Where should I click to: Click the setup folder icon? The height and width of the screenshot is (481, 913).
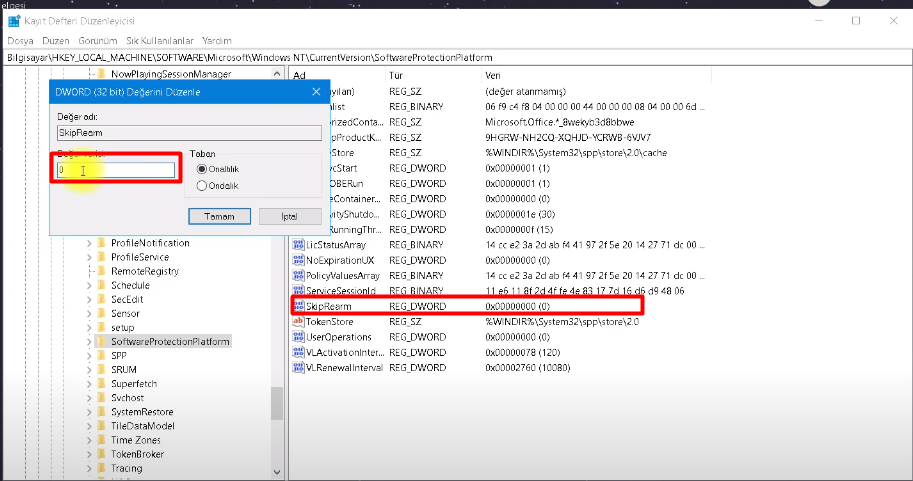tap(101, 327)
